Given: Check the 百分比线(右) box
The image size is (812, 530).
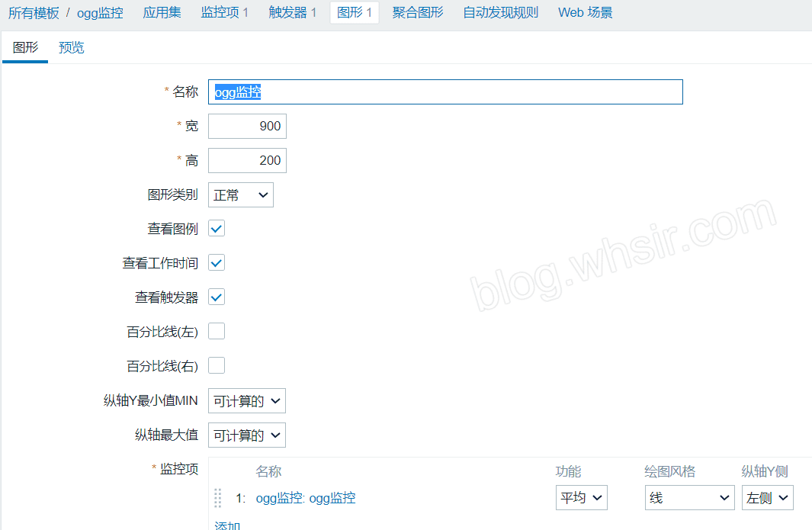Looking at the screenshot, I should [216, 365].
